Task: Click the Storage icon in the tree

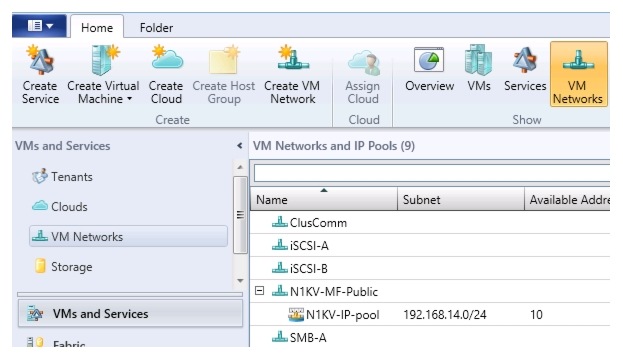Action: point(40,266)
